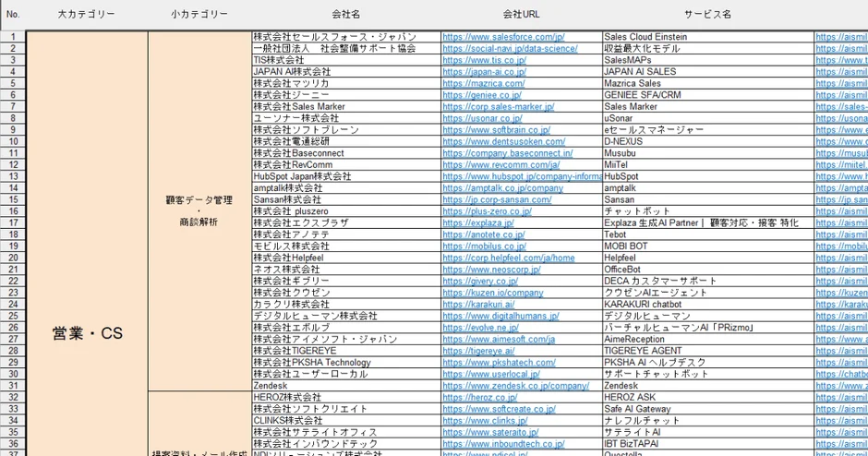Select the GENIEE SFA/CRM service cell
The image size is (868, 456).
point(708,95)
